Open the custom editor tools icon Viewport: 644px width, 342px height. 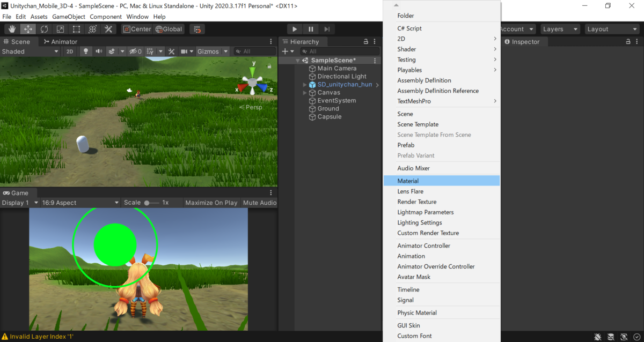108,29
